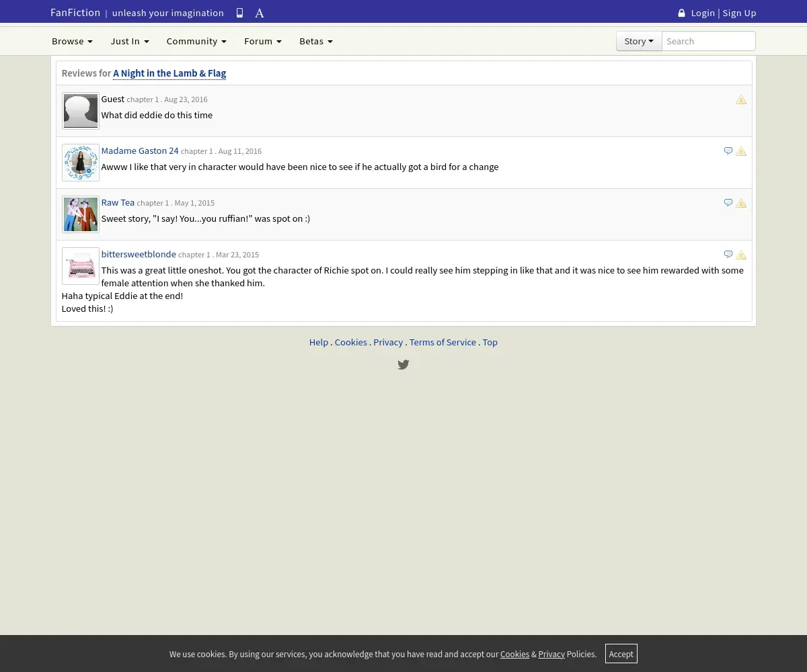This screenshot has height=672, width=807.
Task: Expand the Community menu
Action: click(196, 41)
